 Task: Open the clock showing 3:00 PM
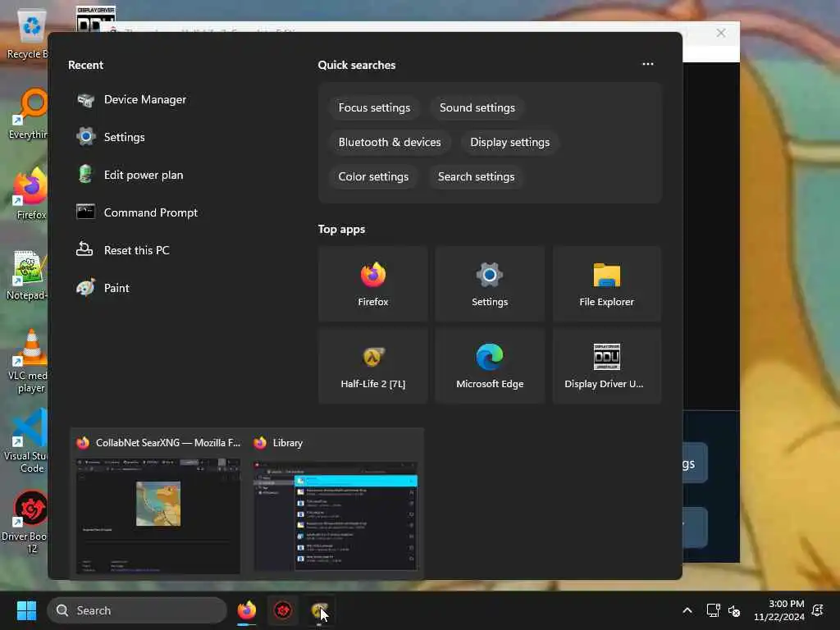tap(779, 610)
